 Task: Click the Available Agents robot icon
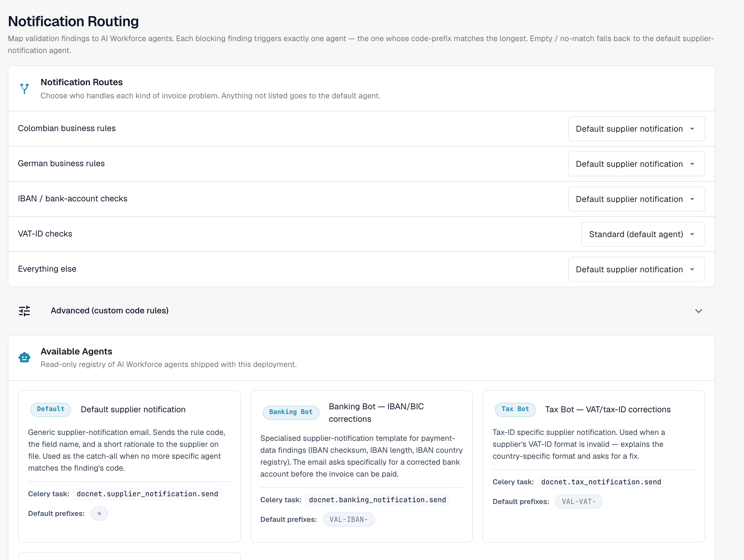coord(24,357)
